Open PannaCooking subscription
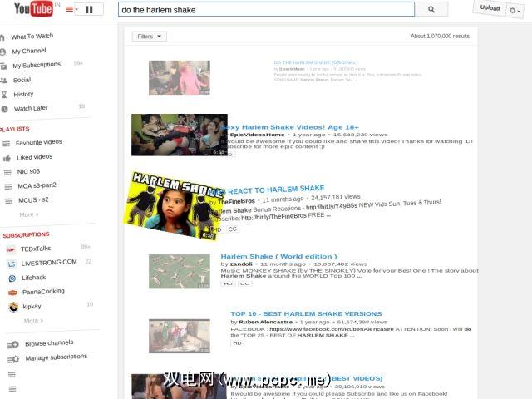Screen dimensions: 532x399 click(x=43, y=292)
